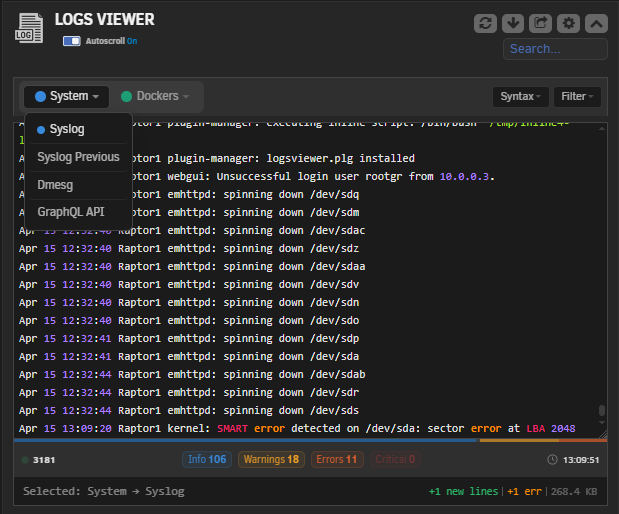Toggle the Autoscroll switch
Image resolution: width=619 pixels, height=514 pixels.
click(x=71, y=41)
